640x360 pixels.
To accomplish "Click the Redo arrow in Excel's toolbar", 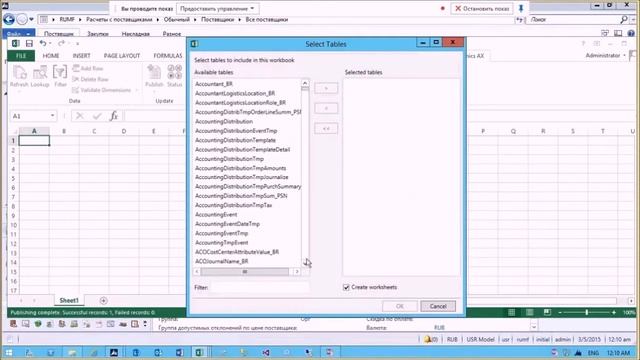I will click(x=61, y=43).
